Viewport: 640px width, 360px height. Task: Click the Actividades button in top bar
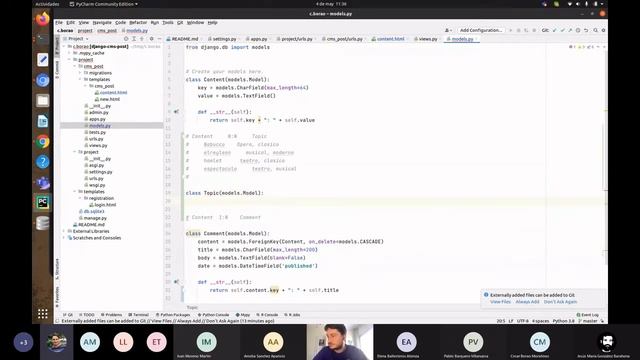(47, 4)
